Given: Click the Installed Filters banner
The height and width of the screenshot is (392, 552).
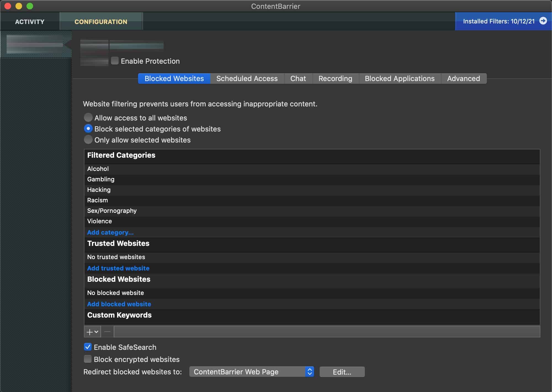Looking at the screenshot, I should [x=503, y=21].
